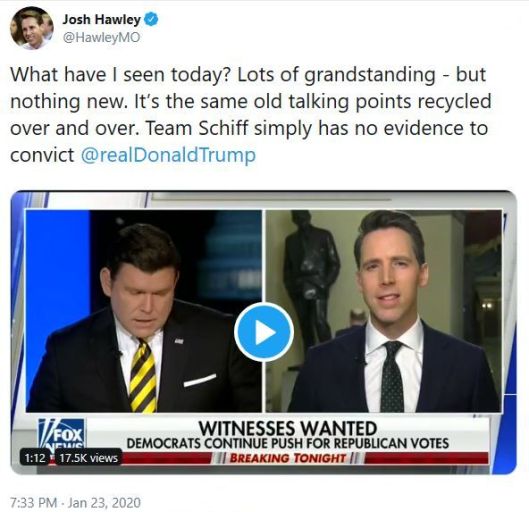Click the Democrats Continue Push subheadline
The width and height of the screenshot is (529, 512).
[287, 444]
